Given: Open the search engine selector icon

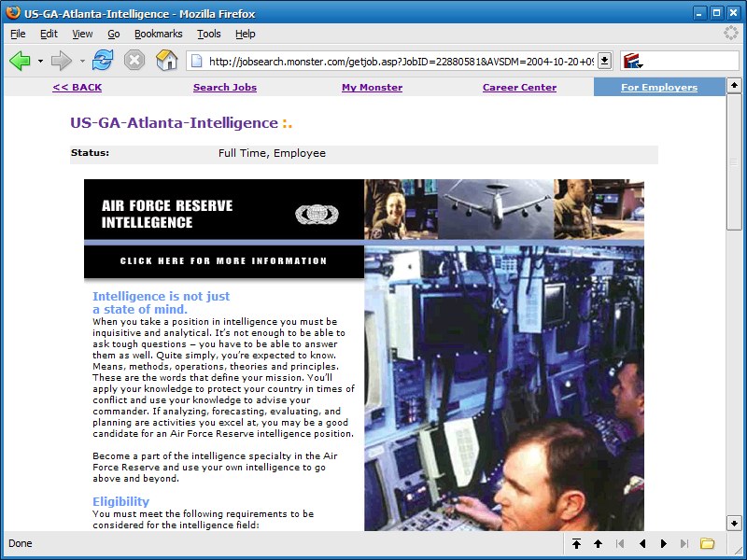Looking at the screenshot, I should [633, 61].
